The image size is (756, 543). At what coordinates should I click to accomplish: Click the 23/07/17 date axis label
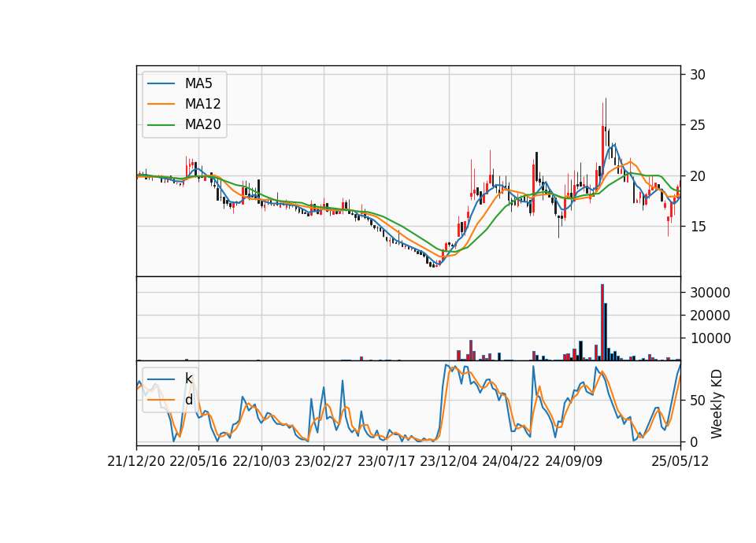[x=386, y=461]
